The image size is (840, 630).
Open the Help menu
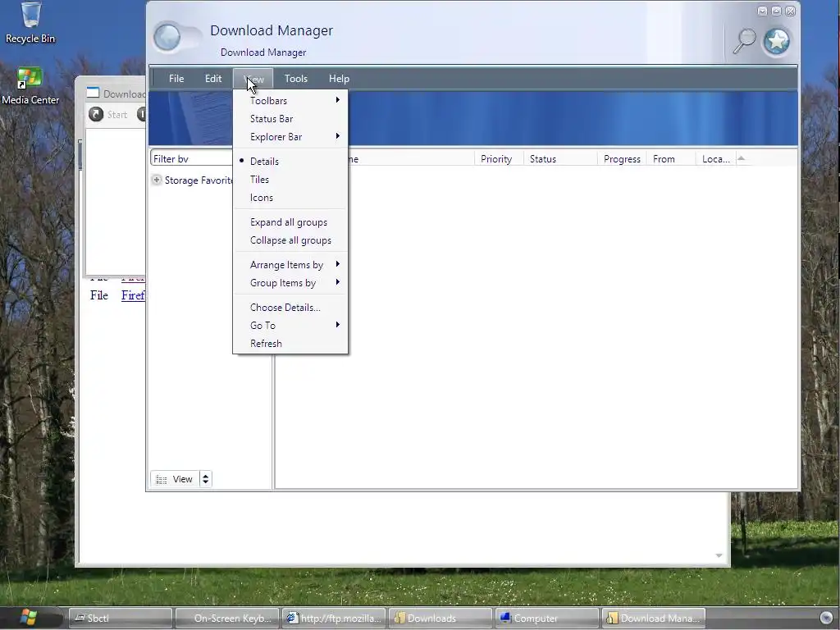tap(339, 79)
